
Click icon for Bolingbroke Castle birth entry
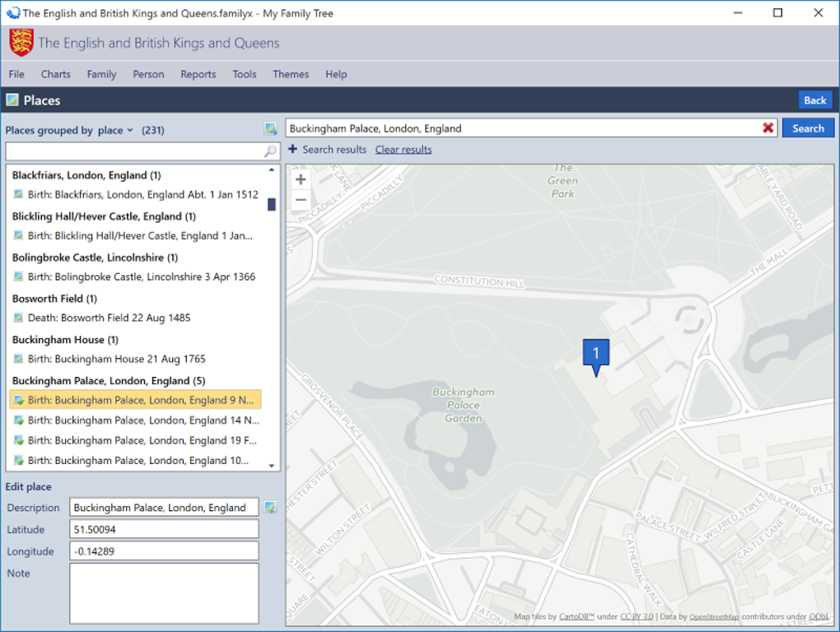19,276
